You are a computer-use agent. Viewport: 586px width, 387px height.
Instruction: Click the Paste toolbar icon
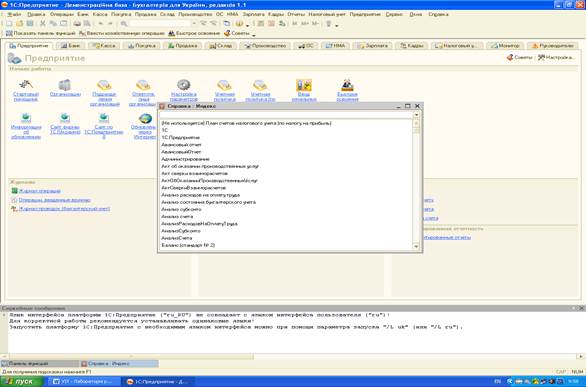64,24
